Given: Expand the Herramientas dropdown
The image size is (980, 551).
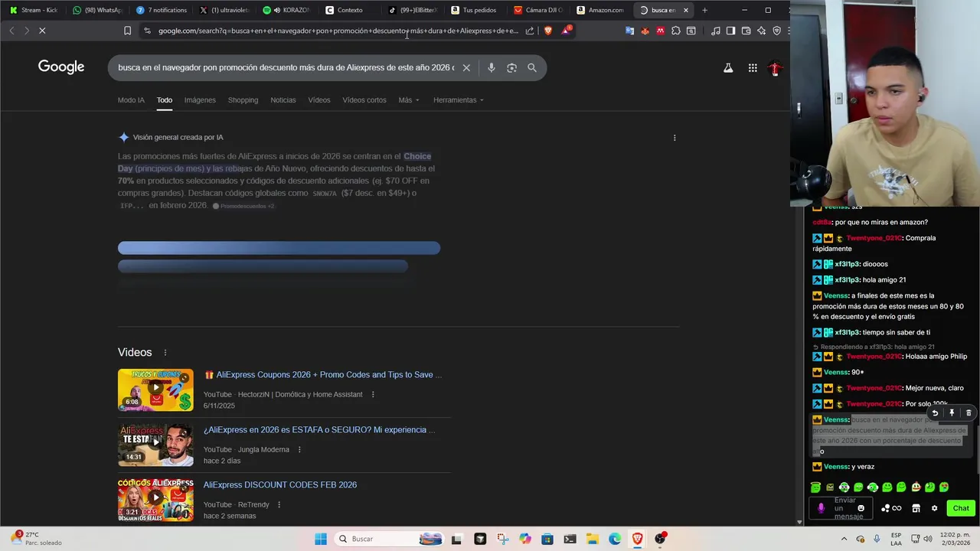Looking at the screenshot, I should tap(458, 100).
